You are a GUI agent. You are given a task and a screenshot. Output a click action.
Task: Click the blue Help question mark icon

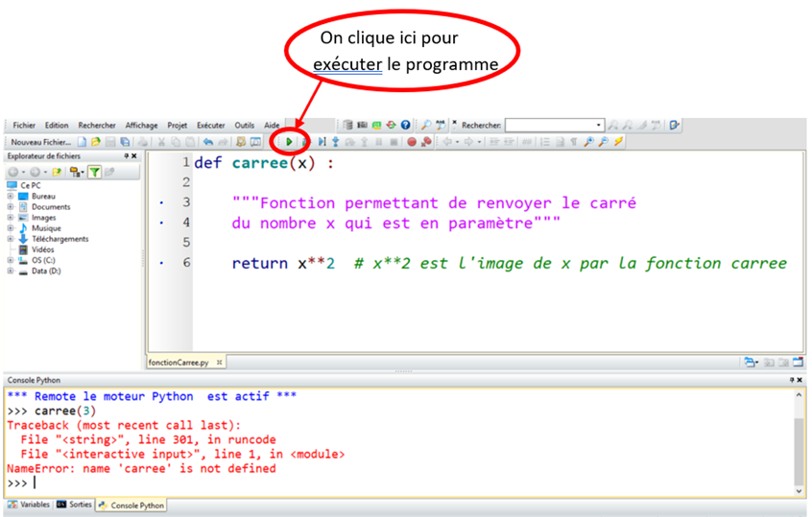point(405,125)
